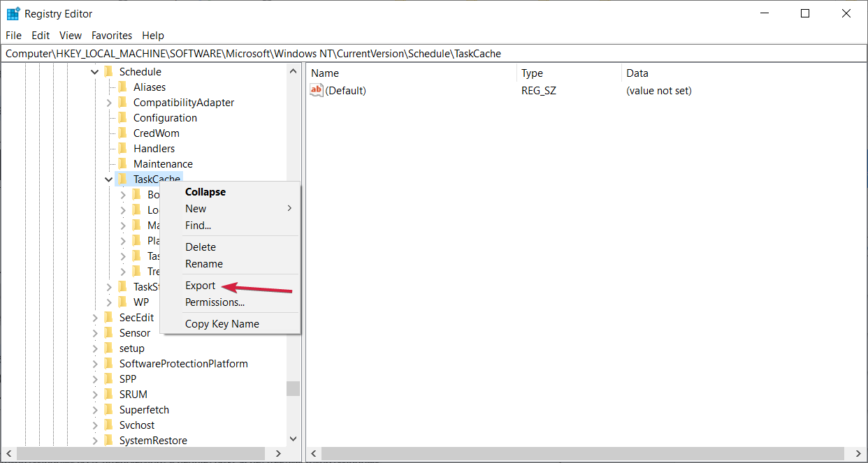Click the tree pane scroll-down arrow
Screen dimensions: 868x463
point(293,439)
